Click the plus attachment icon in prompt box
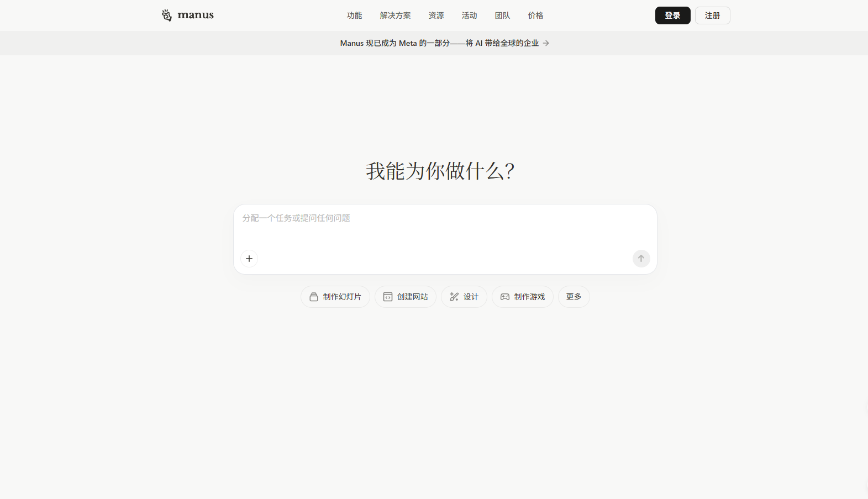The width and height of the screenshot is (868, 499). (x=249, y=259)
